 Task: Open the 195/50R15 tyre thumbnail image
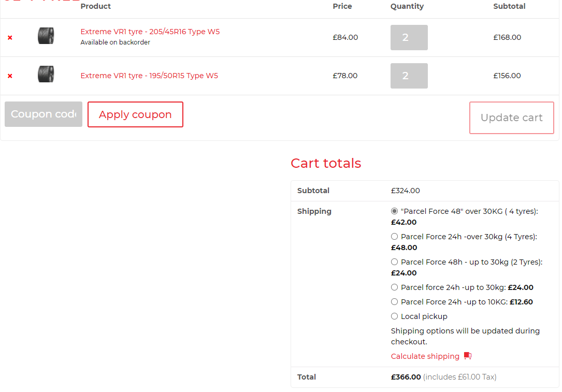[x=46, y=74]
